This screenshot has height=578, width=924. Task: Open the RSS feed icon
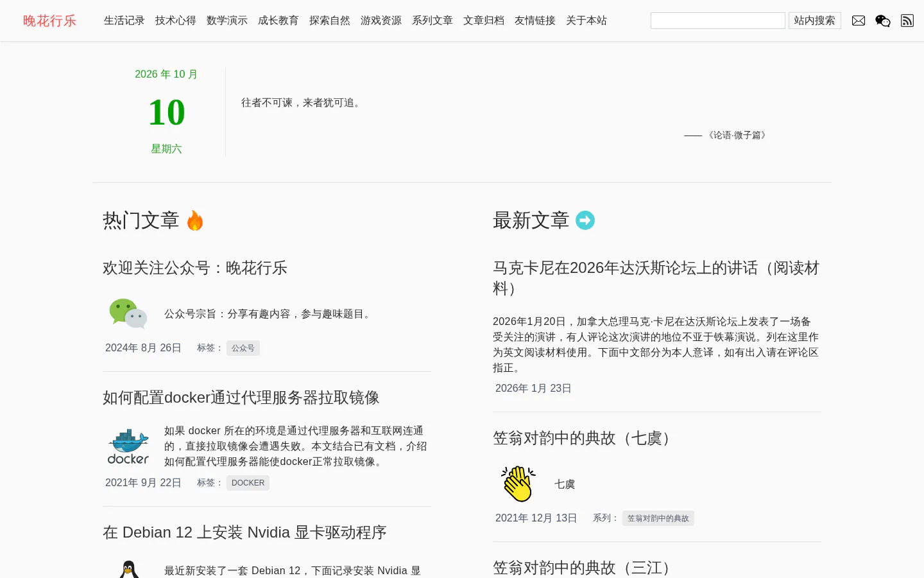tap(907, 21)
